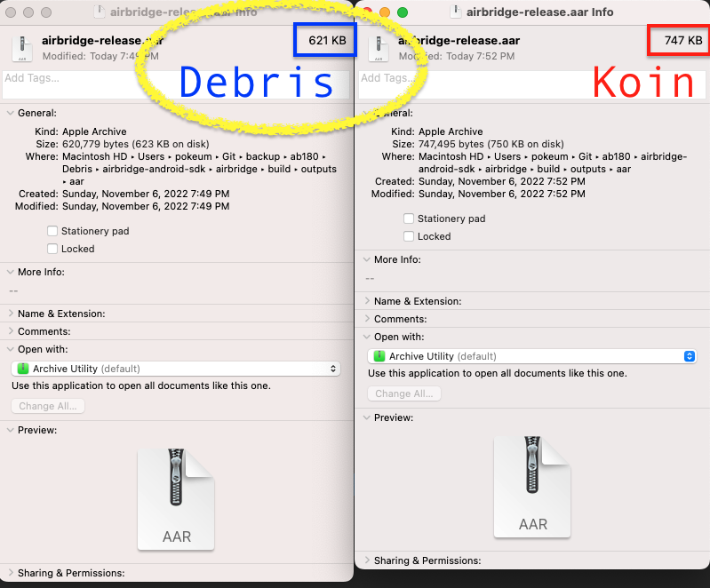Collapse More Info section in left window
Screen dimensions: 710x588
11,272
